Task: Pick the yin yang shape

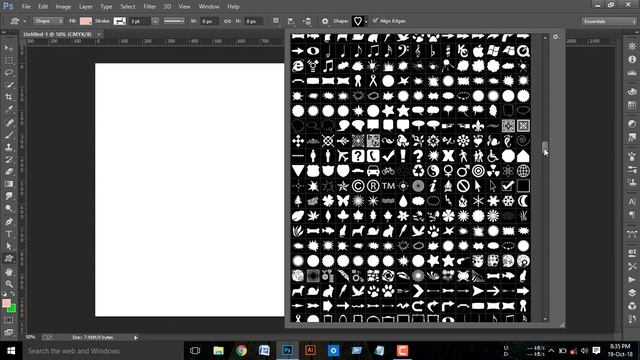Action: pyautogui.click(x=433, y=171)
